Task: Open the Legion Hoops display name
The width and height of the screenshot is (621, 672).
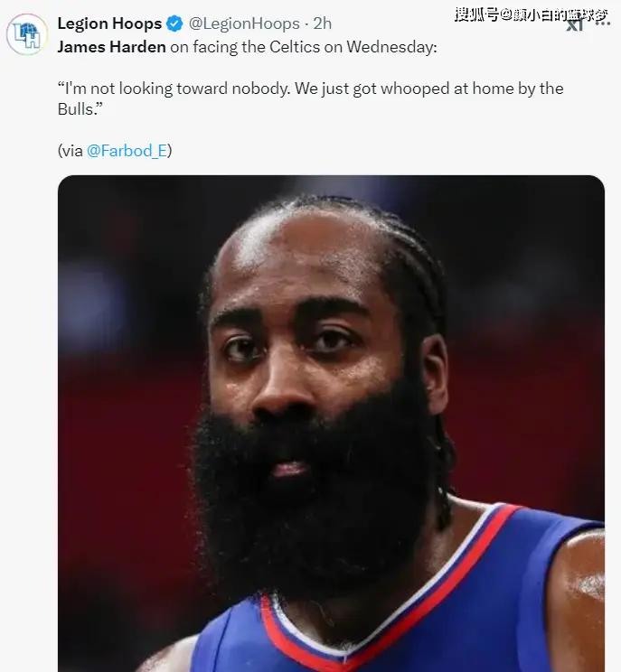Action: point(109,24)
